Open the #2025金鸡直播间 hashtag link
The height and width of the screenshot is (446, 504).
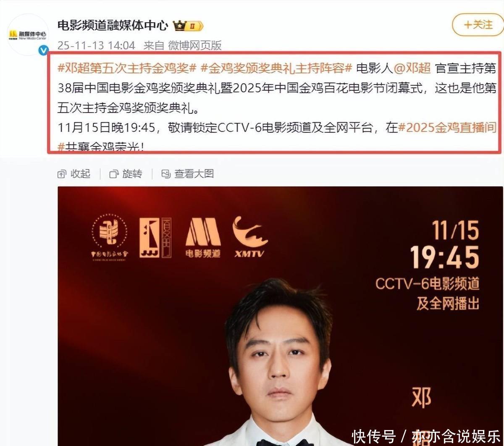coord(447,128)
